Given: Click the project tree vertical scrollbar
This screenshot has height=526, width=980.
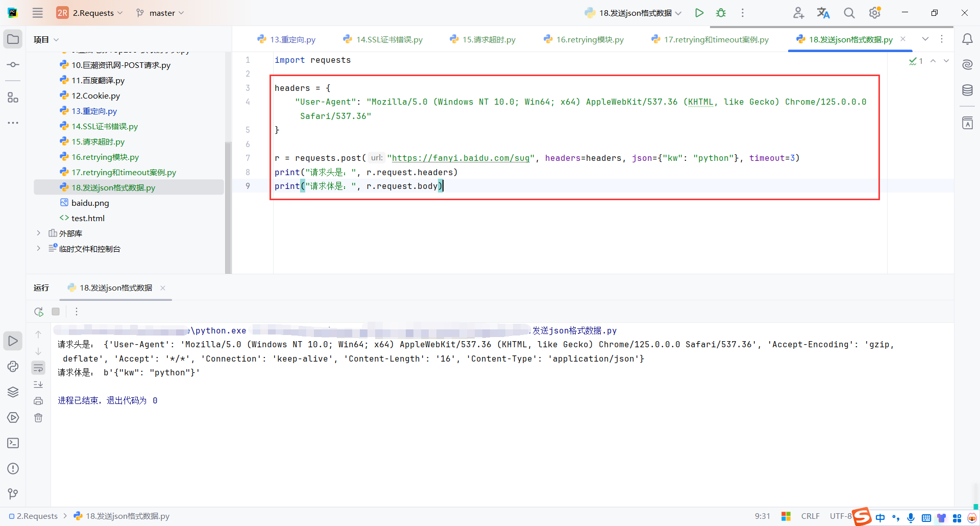Looking at the screenshot, I should point(228,207).
